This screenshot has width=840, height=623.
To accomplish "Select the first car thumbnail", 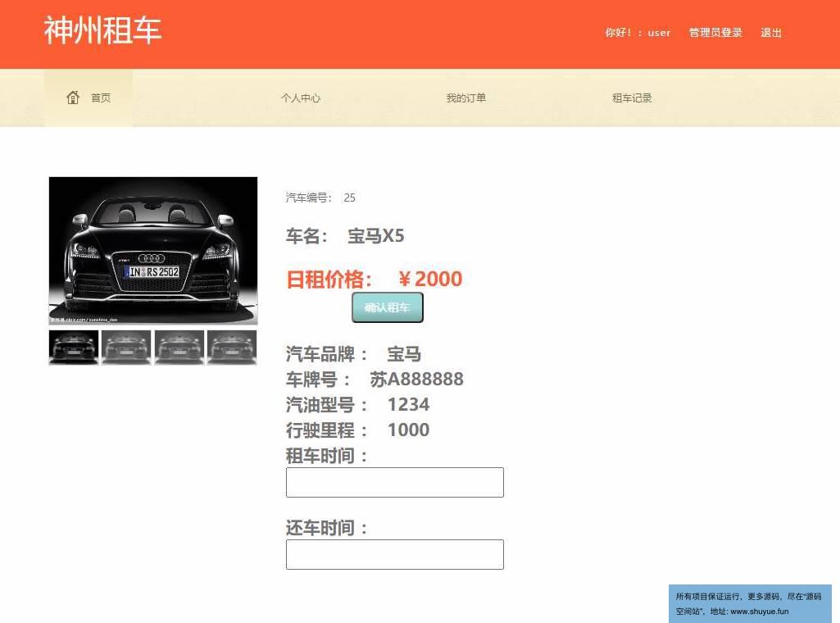I will (74, 347).
